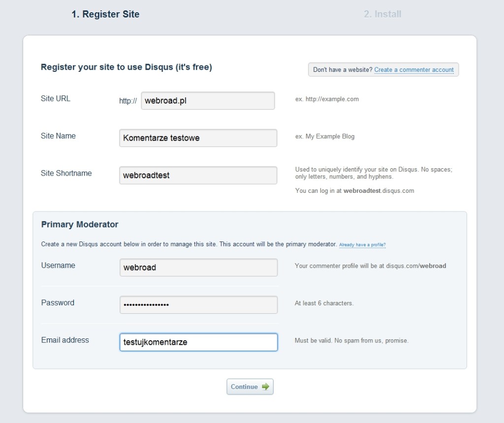504x423 pixels.
Task: Select the Site Shortname input box
Action: point(198,175)
